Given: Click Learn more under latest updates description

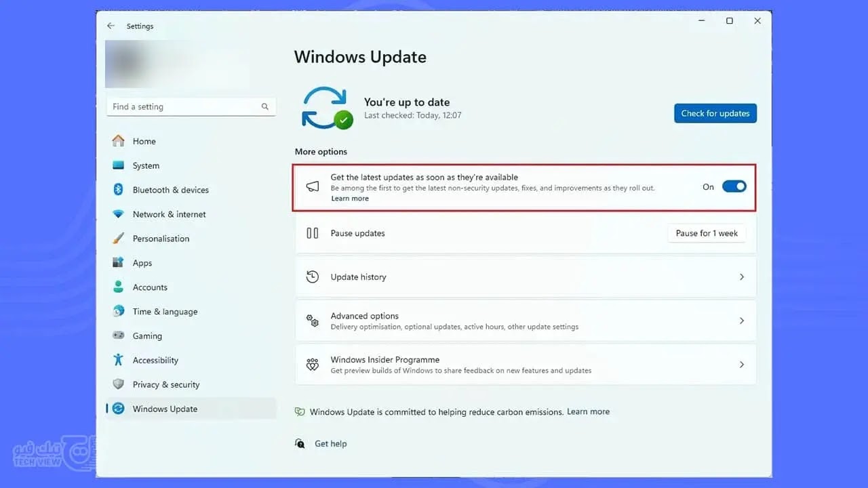Looking at the screenshot, I should (x=350, y=199).
